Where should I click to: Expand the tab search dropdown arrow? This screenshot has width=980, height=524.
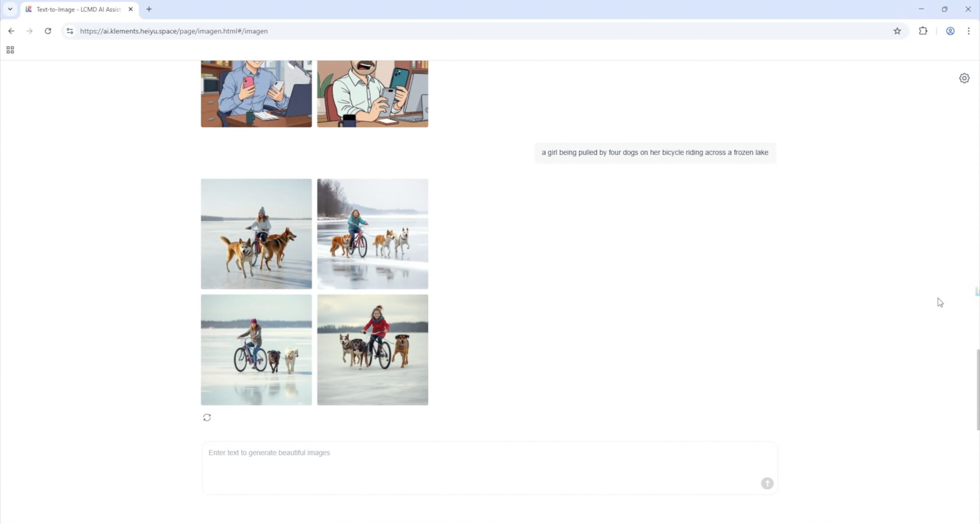click(10, 9)
